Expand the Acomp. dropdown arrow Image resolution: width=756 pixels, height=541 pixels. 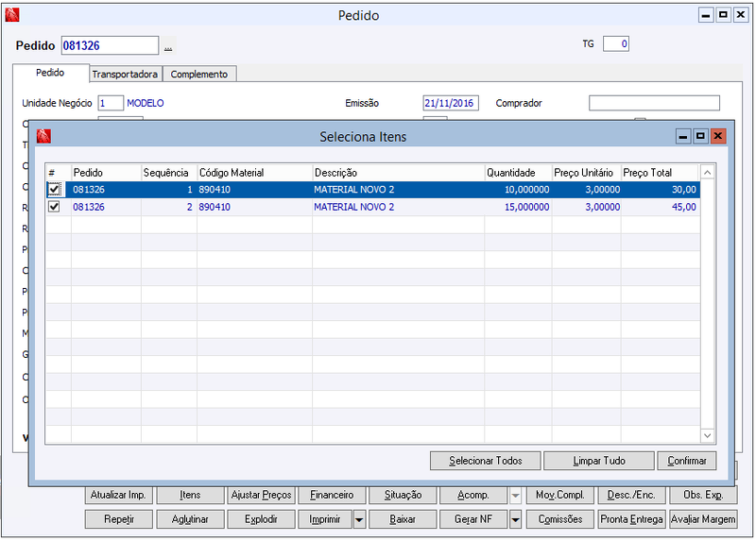[515, 496]
